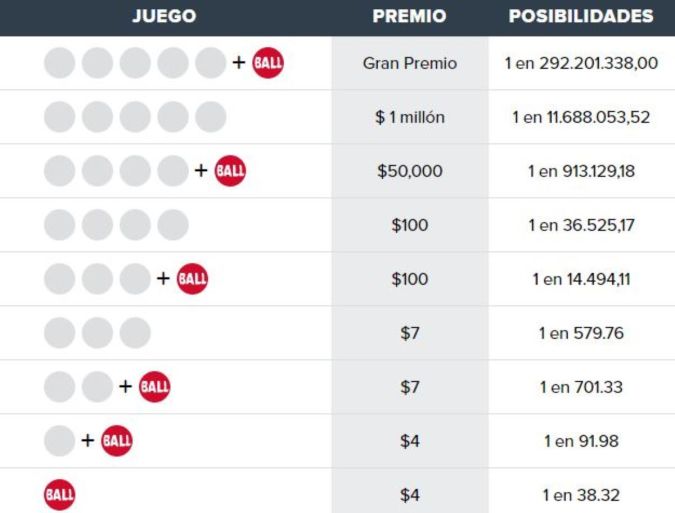Image resolution: width=675 pixels, height=513 pixels.
Task: Click odds value 1 en 38.32
Action: pos(581,494)
